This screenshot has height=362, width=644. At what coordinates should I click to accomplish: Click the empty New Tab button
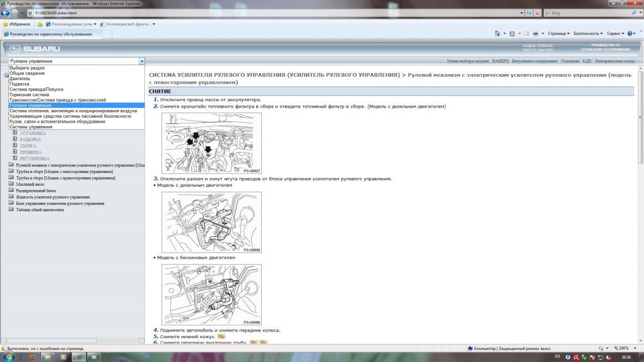pos(107,34)
